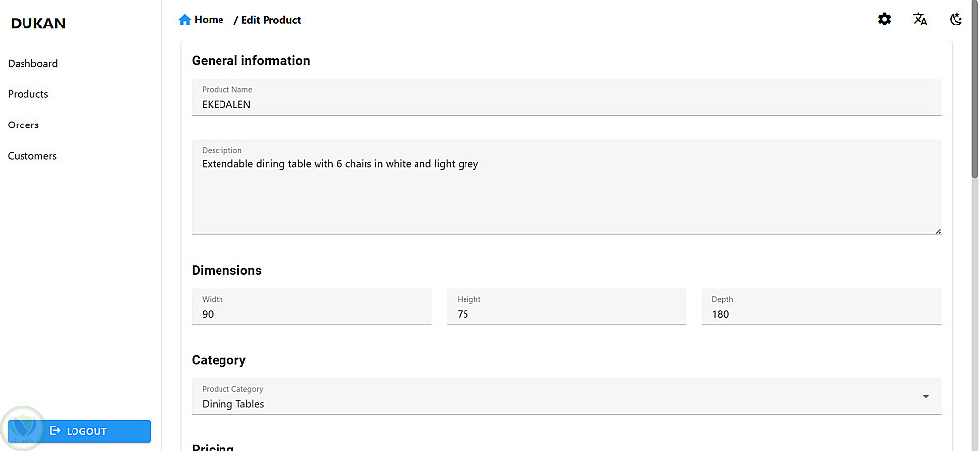The width and height of the screenshot is (980, 451).
Task: Expand the Product Category dropdown arrow
Action: 926,396
